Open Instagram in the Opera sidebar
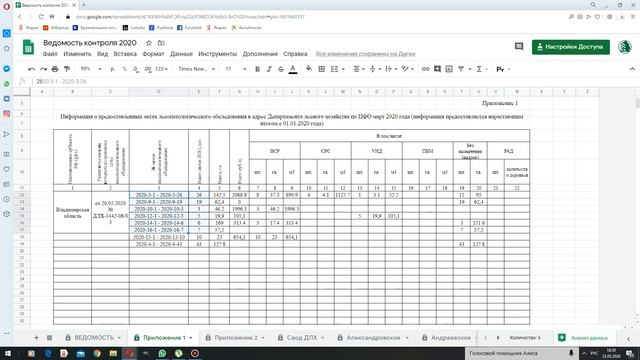The image size is (640, 360). pyautogui.click(x=7, y=113)
